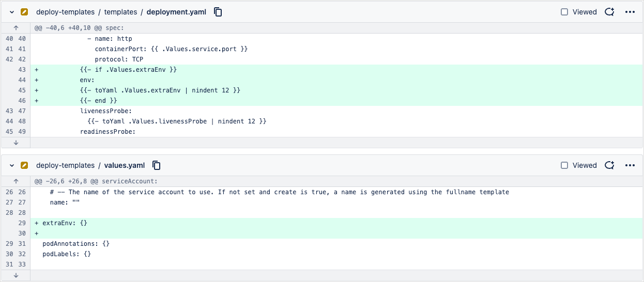Add a comment on deployment.yaml file
The image size is (644, 282).
(609, 12)
